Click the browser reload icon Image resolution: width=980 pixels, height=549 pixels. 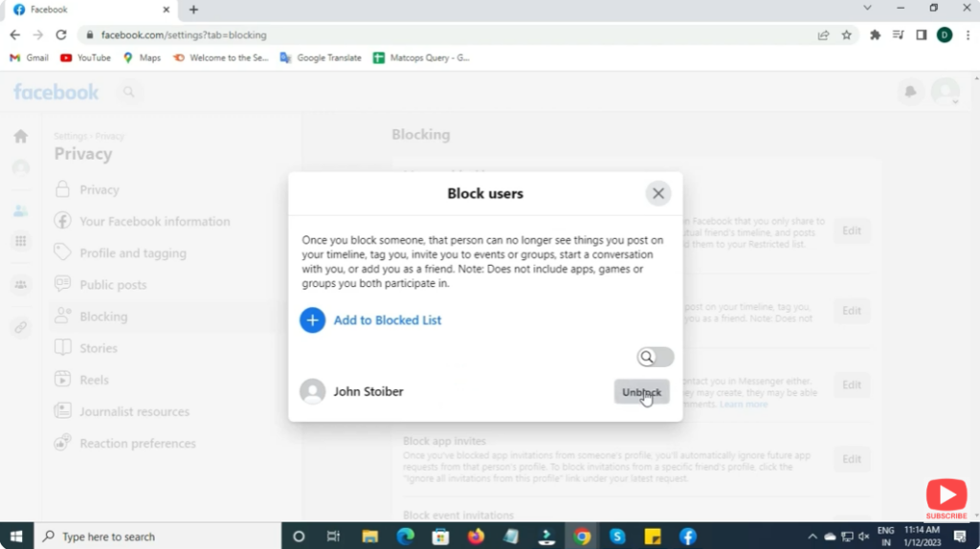pos(61,34)
